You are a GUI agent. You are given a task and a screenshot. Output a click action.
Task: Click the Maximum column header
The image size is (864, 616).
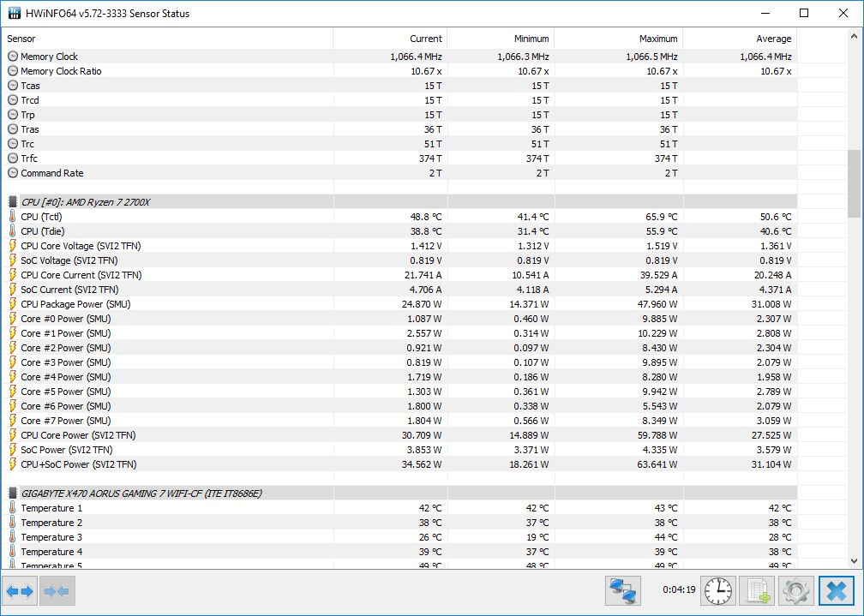[x=619, y=39]
